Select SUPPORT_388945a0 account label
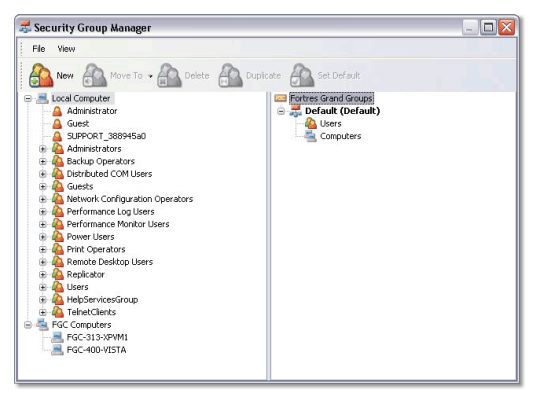This screenshot has width=540, height=404. [106, 136]
